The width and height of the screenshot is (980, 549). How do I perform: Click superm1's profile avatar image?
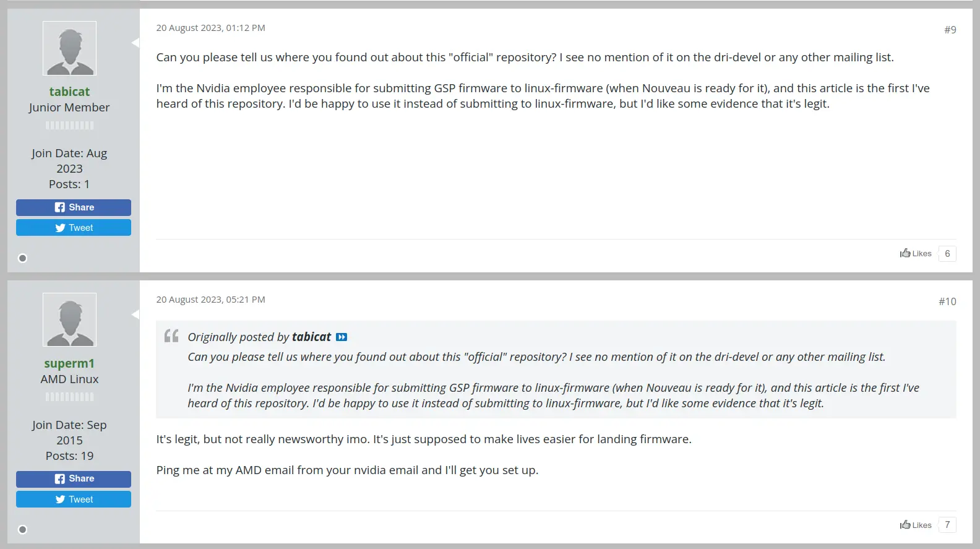click(69, 319)
